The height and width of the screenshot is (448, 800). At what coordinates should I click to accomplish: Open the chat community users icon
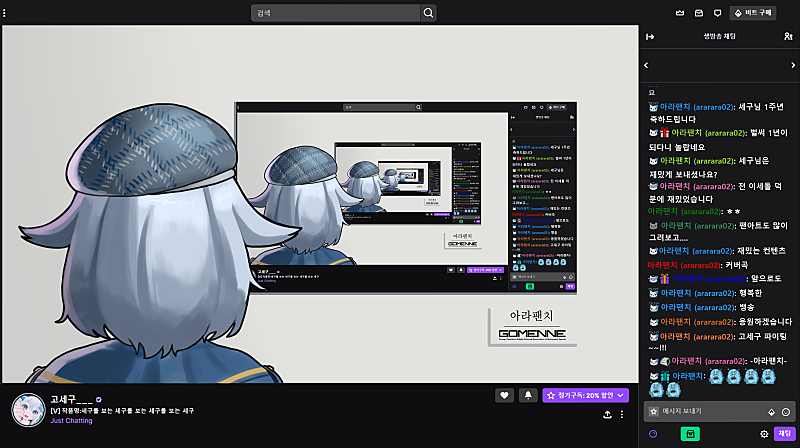click(788, 36)
